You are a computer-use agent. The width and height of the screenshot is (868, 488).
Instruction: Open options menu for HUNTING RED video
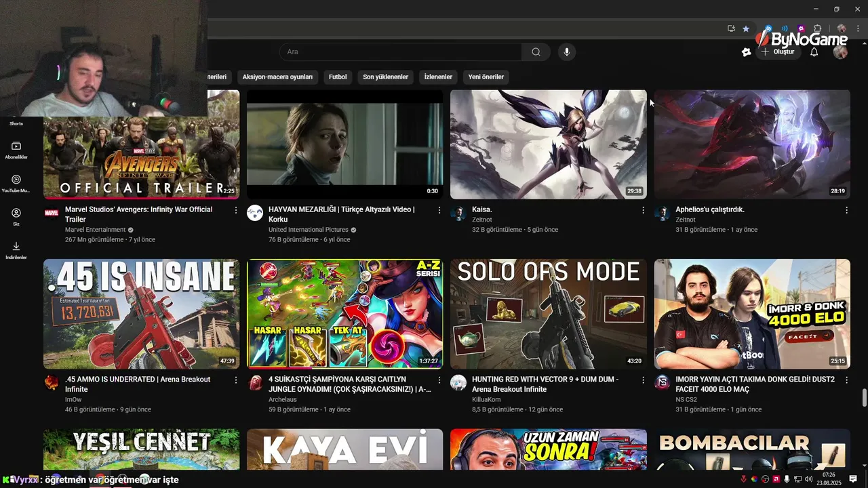pos(643,380)
